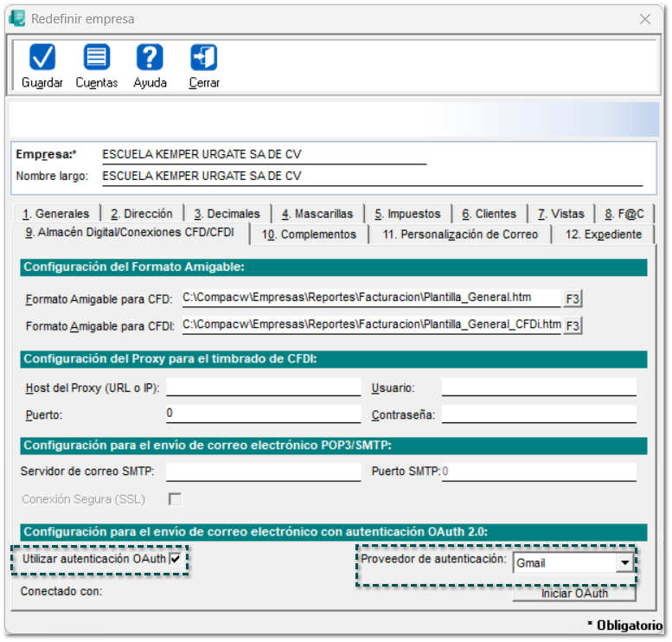Click F3 button for Formato Amigable CFD
This screenshot has width=672, height=642.
[x=573, y=299]
